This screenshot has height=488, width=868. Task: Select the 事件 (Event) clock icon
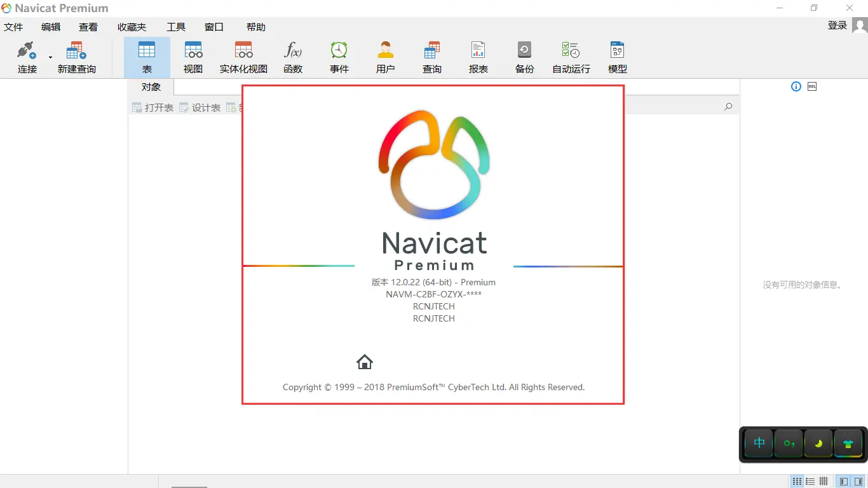tap(339, 50)
